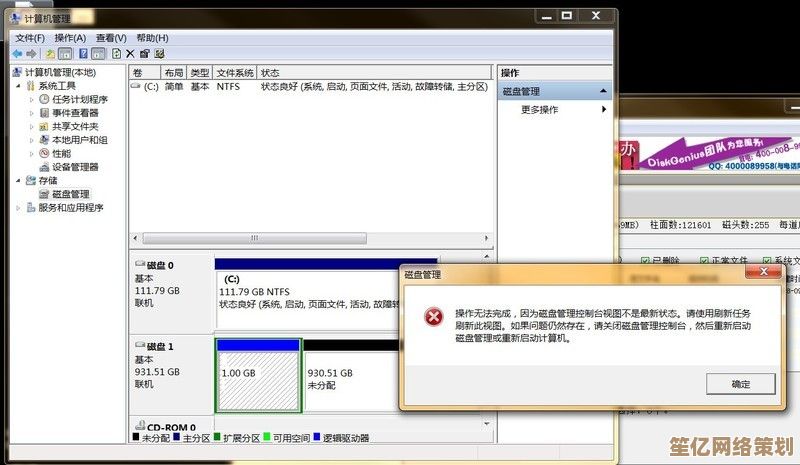Expand the 任务计划程序 node arrow
Screen dimensions: 800x465
click(x=32, y=100)
